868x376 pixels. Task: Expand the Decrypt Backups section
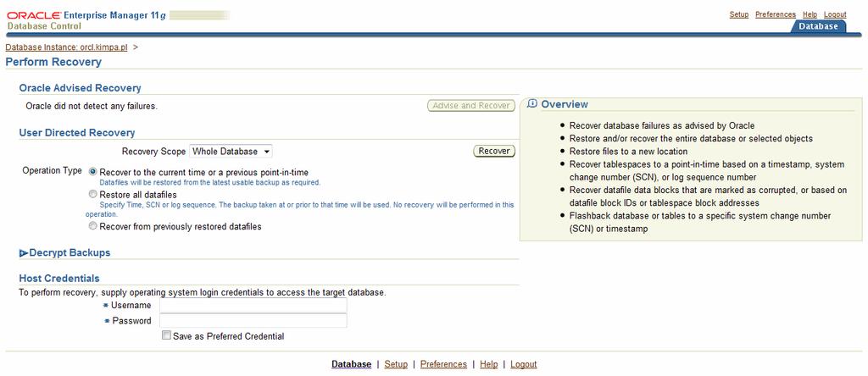24,253
